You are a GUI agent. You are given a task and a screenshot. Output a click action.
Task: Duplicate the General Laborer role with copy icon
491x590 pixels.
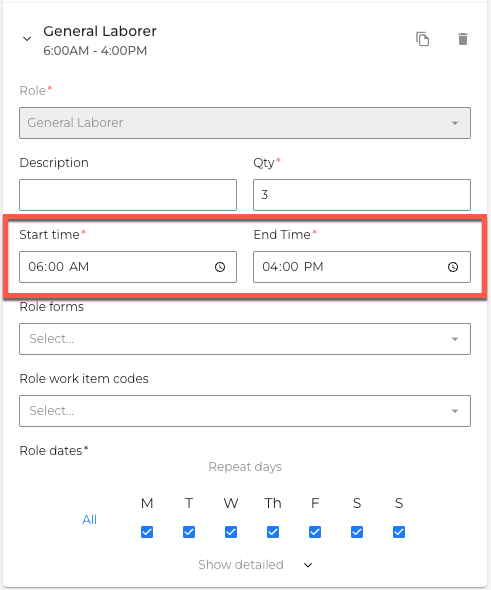pyautogui.click(x=423, y=39)
